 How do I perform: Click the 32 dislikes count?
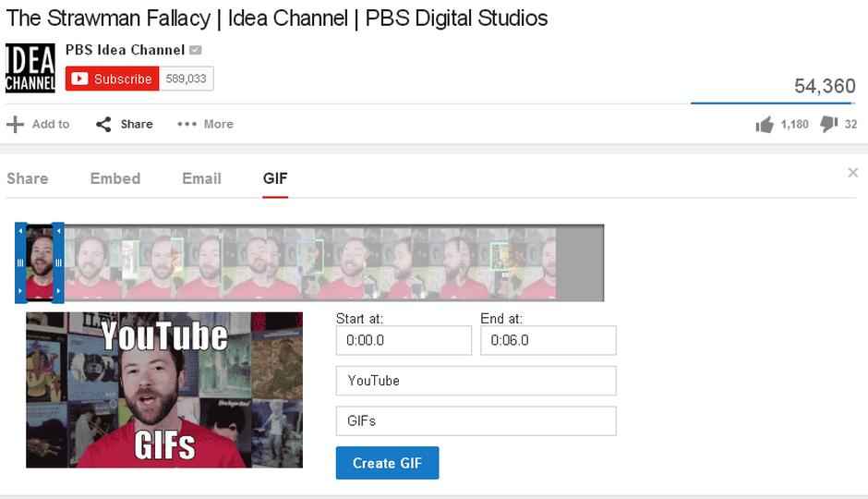[850, 125]
